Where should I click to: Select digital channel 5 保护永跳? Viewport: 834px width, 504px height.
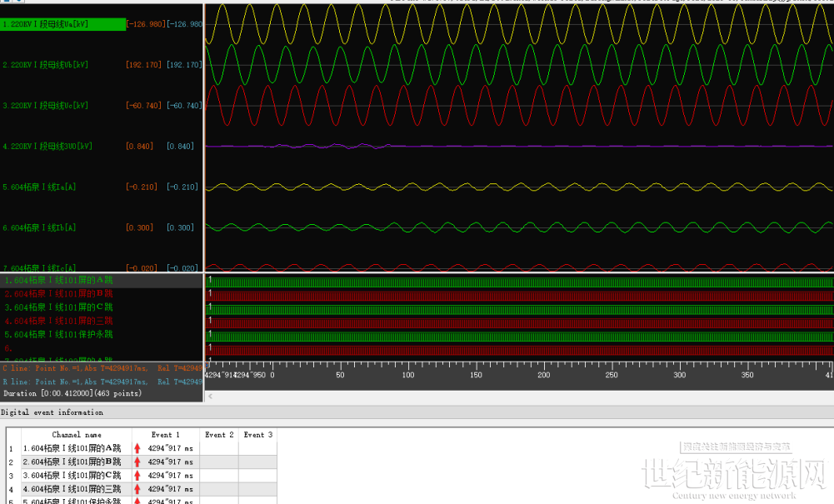(58, 334)
